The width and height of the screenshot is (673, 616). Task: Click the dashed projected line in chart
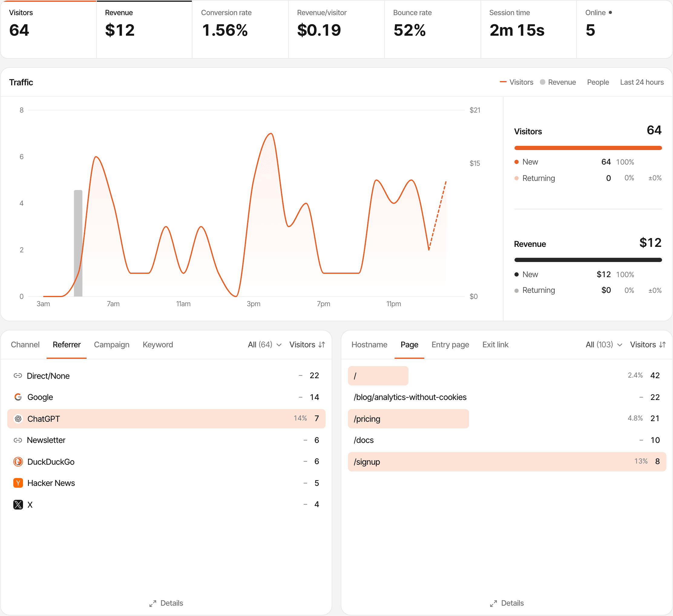point(438,215)
